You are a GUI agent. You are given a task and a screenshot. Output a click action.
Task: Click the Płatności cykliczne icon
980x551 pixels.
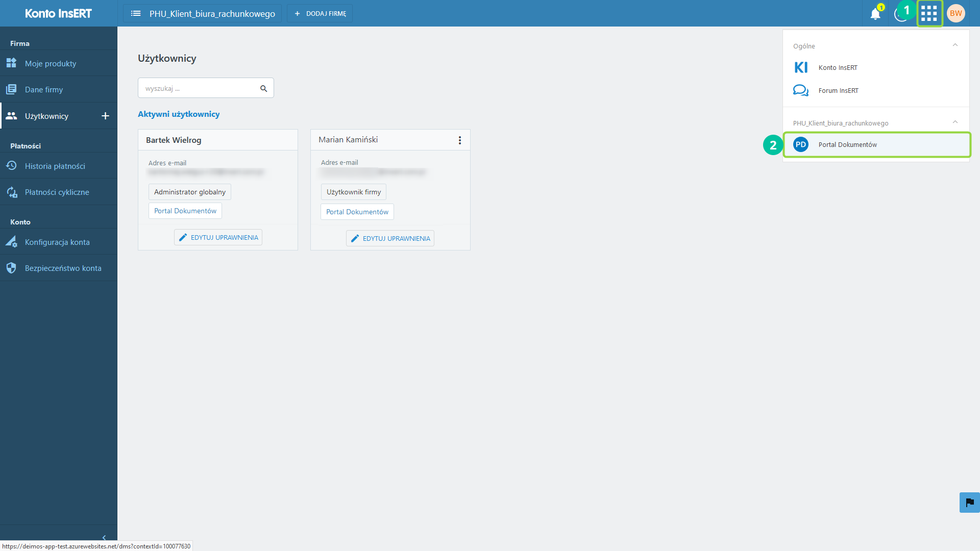(11, 192)
